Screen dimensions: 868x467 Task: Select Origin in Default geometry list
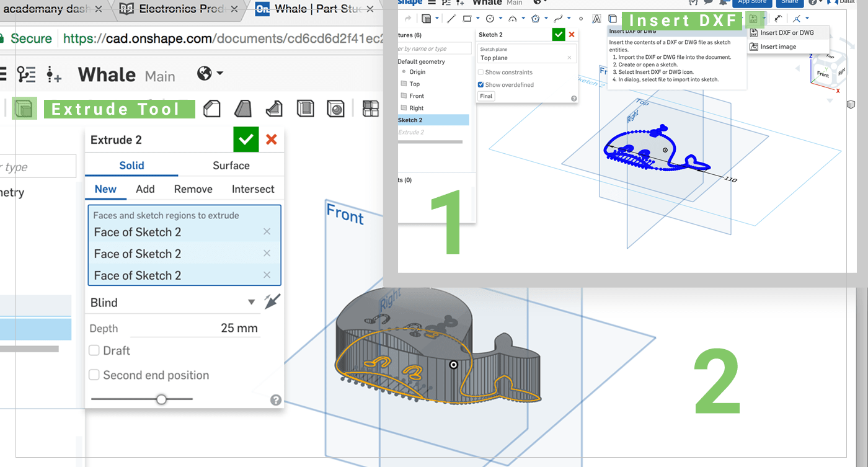pos(417,72)
